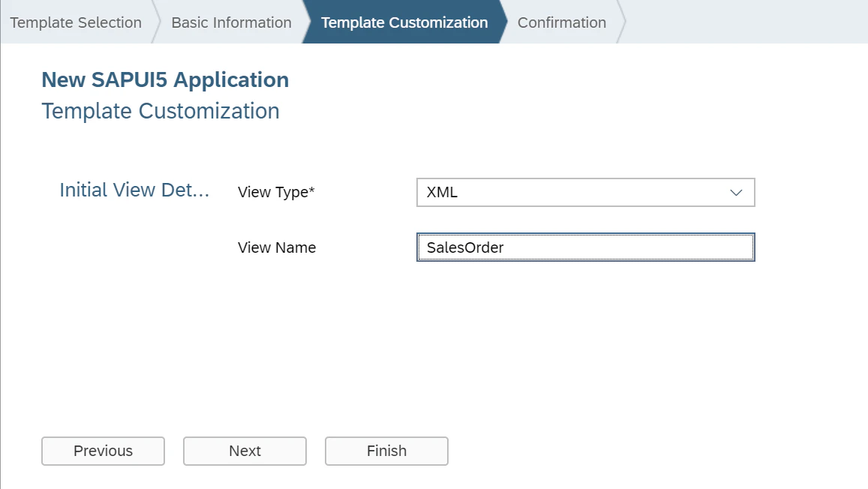
Task: Click the chevron divider after Template Selection
Action: tap(156, 22)
